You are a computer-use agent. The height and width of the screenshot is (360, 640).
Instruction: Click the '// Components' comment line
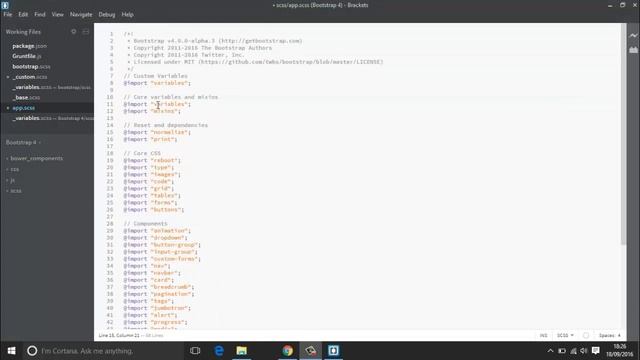[145, 224]
